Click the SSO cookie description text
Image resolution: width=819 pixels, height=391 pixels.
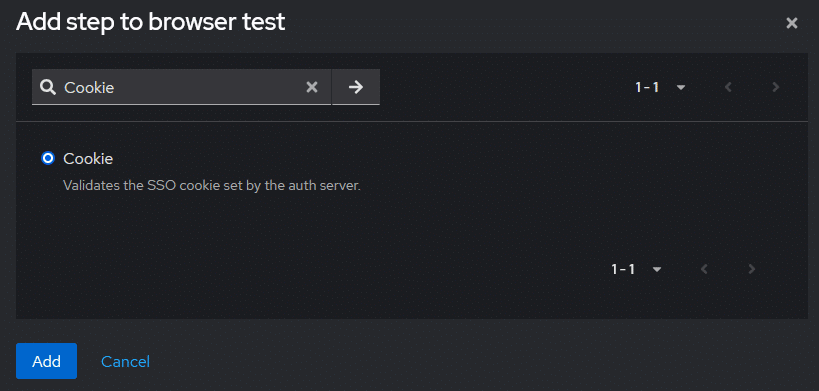point(212,186)
